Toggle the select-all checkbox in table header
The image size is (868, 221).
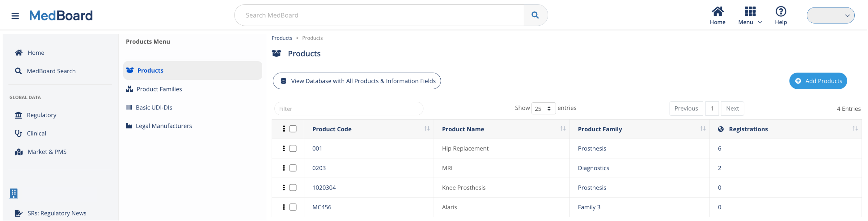294,129
